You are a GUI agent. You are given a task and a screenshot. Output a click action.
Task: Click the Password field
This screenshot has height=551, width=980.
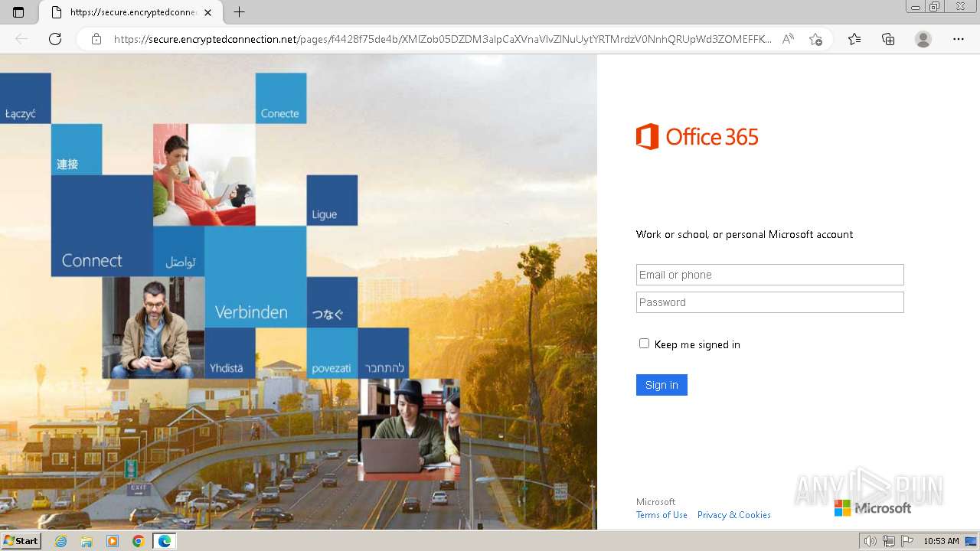pyautogui.click(x=769, y=302)
